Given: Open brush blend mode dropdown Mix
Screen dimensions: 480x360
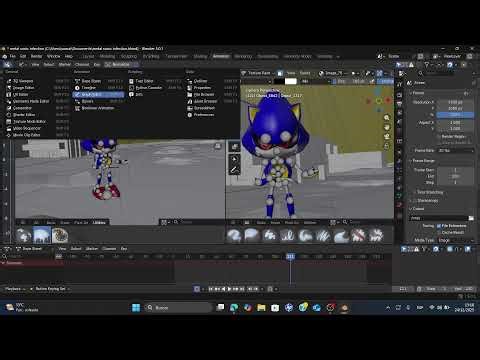Looking at the screenshot, I should [315, 81].
